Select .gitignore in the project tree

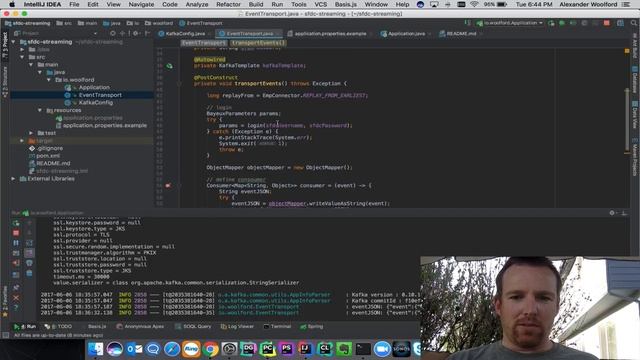50,148
